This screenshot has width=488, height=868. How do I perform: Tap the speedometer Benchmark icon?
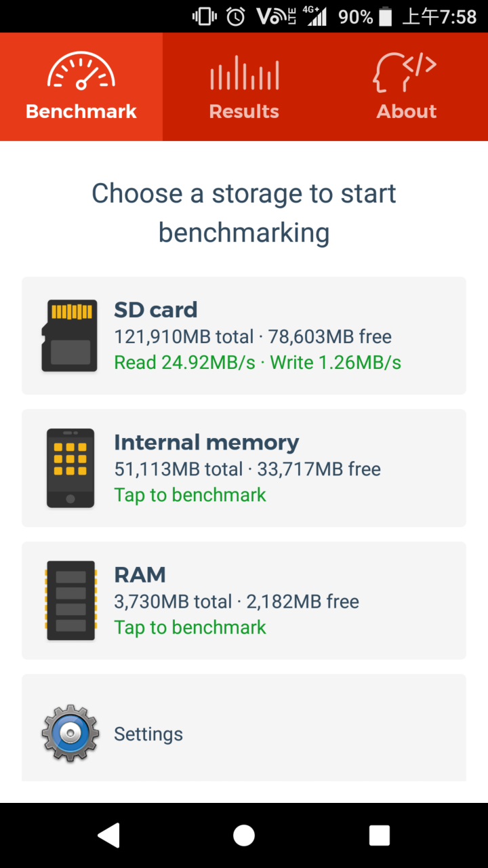(x=81, y=71)
